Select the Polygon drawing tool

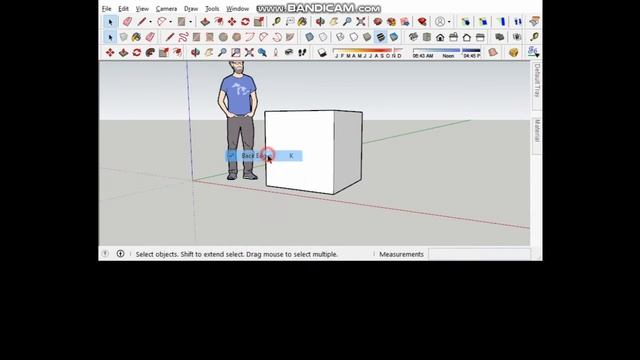pyautogui.click(x=236, y=37)
